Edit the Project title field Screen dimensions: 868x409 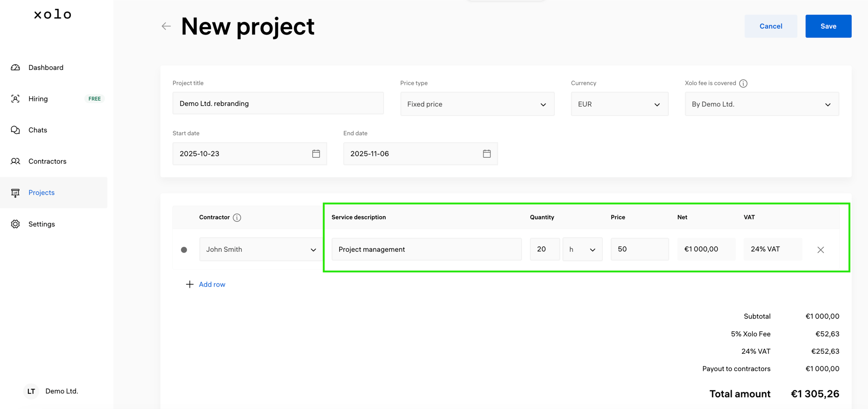(x=278, y=104)
